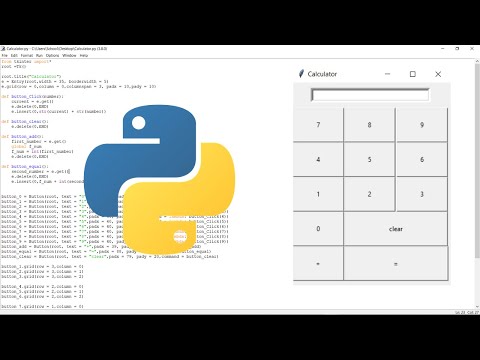The width and height of the screenshot is (480, 360).
Task: Click the scrollbar down arrow in editor
Action: [x=477, y=306]
